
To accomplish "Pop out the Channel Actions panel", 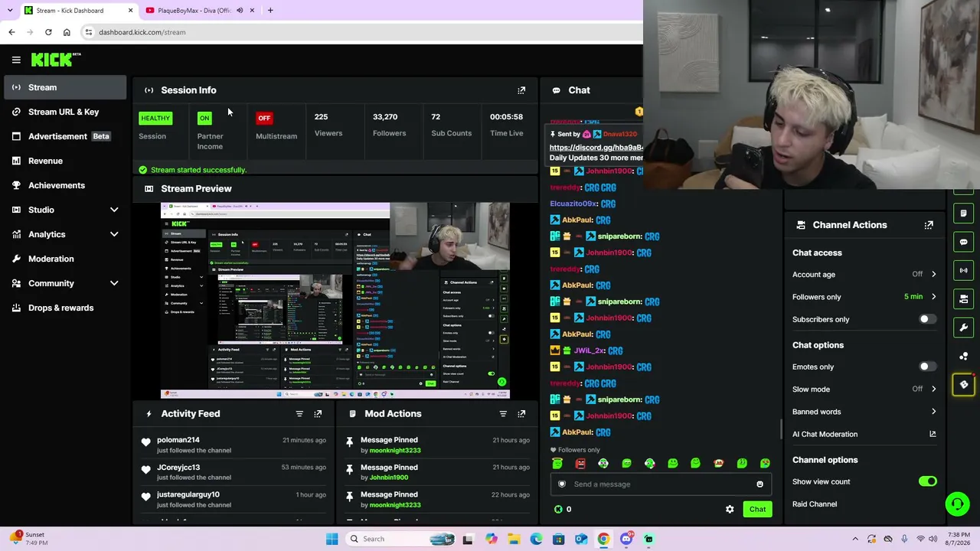I will (929, 225).
